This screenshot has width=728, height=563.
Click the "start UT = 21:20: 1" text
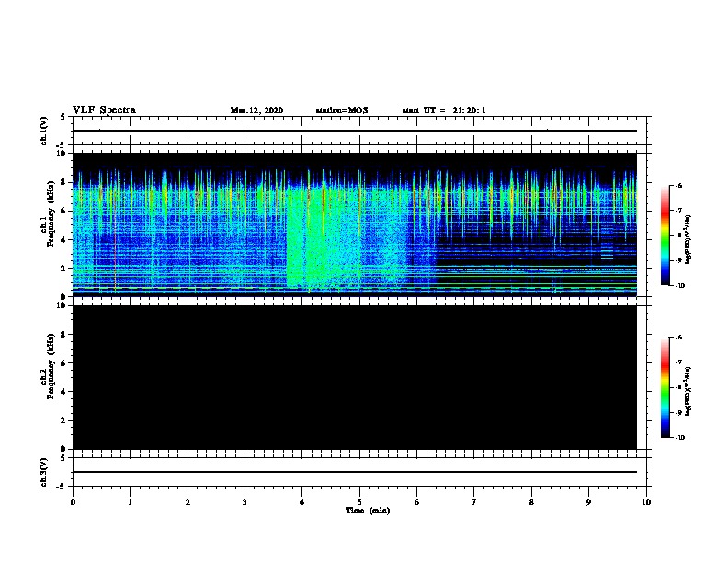tap(444, 110)
